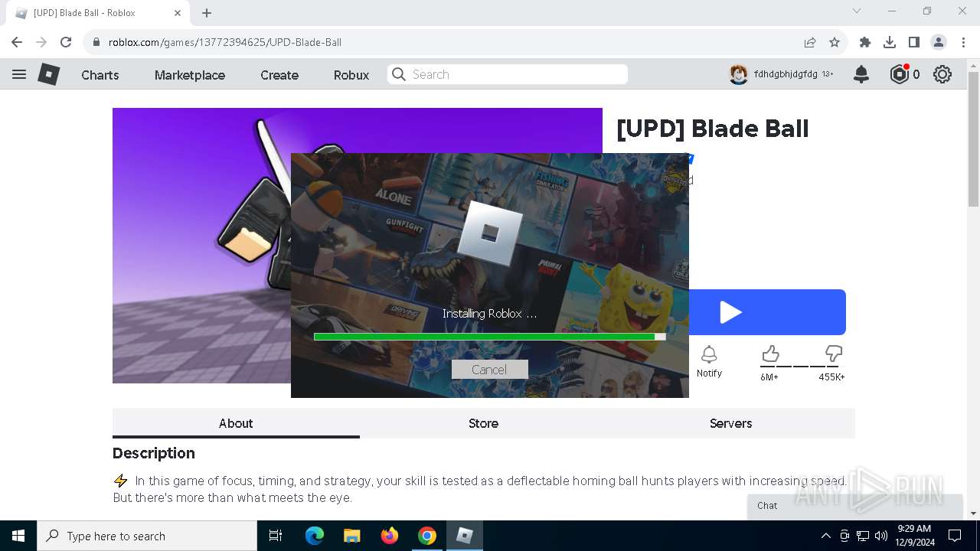The width and height of the screenshot is (980, 551).
Task: Launch Microsoft Edge from taskbar
Action: point(315,536)
